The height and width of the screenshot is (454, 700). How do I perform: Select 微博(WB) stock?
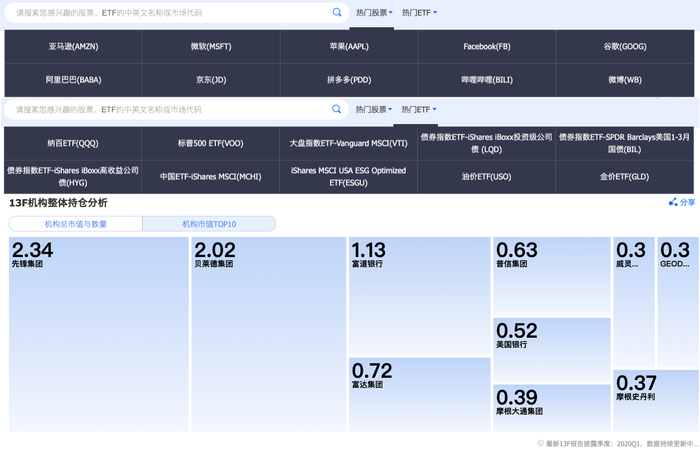coord(625,80)
